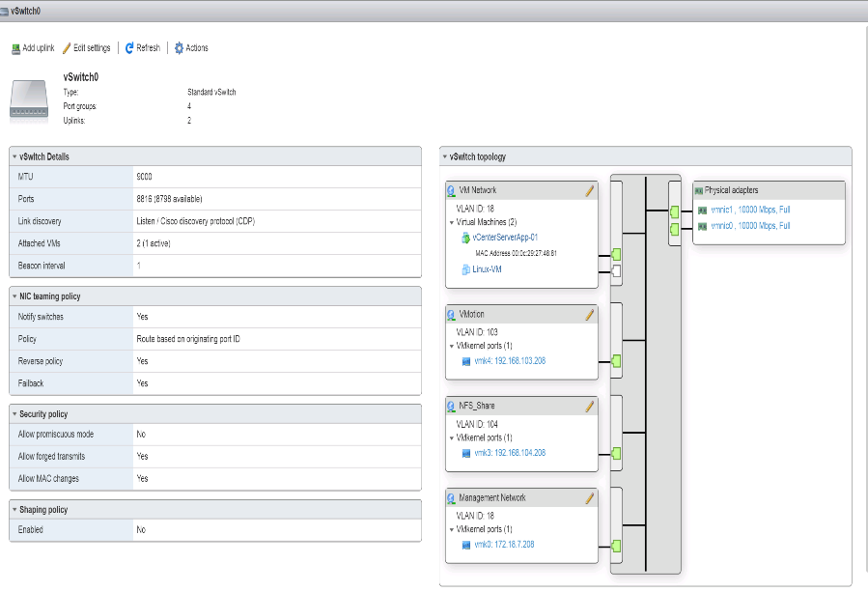Image resolution: width=868 pixels, height=592 pixels.
Task: Collapse the Security policy section
Action: 14,414
